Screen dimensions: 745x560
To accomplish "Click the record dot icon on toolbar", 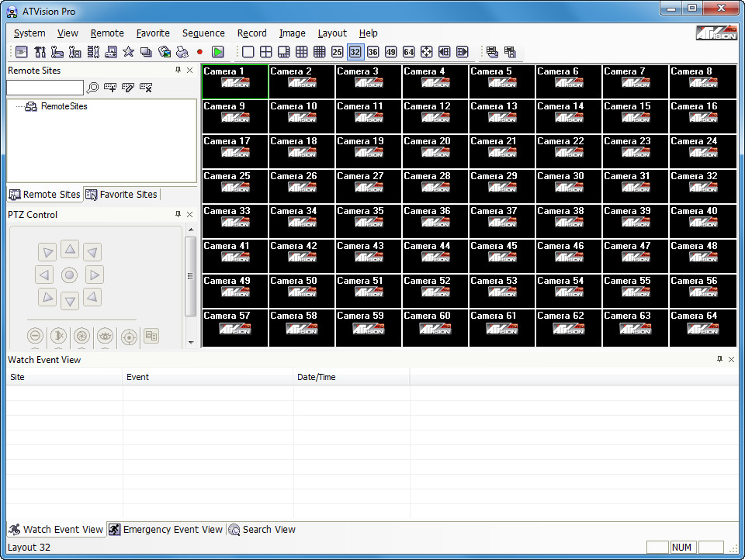I will [x=200, y=52].
